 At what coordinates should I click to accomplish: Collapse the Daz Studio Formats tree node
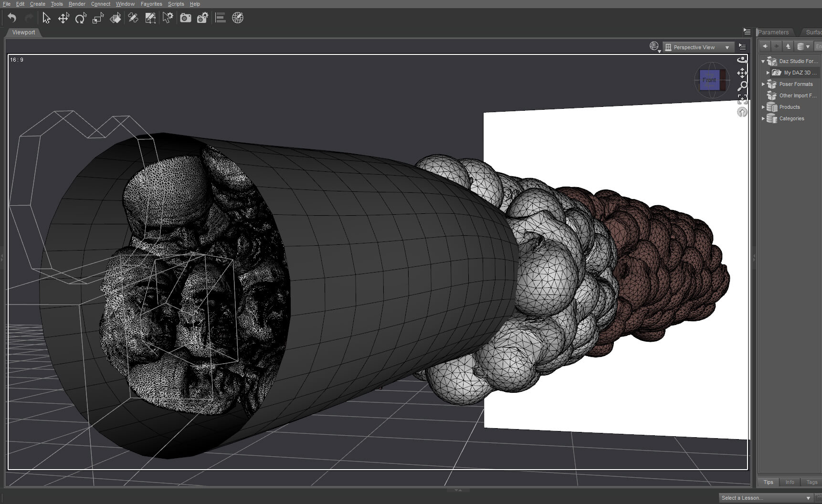(763, 62)
